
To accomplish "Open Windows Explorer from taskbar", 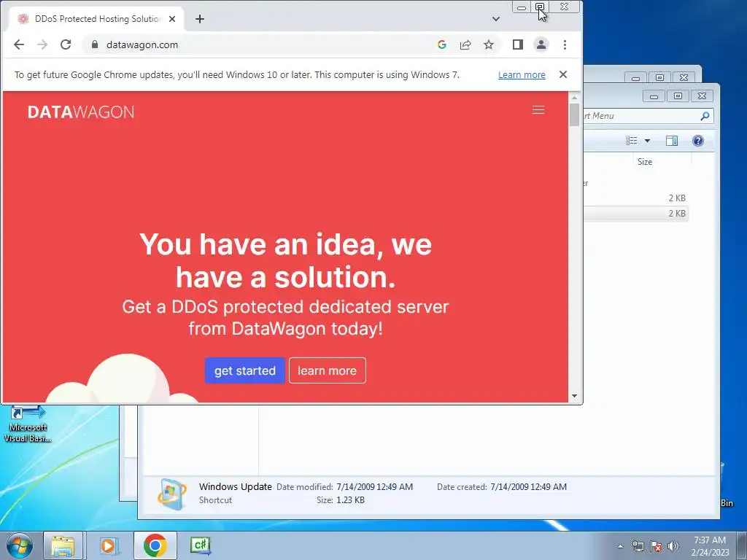I will coord(63,545).
